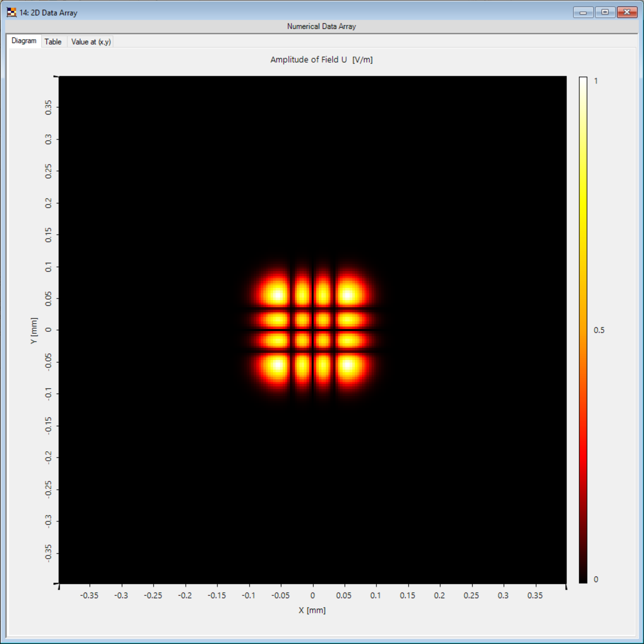Click the X-axis tick label '0.35'

coord(535,595)
